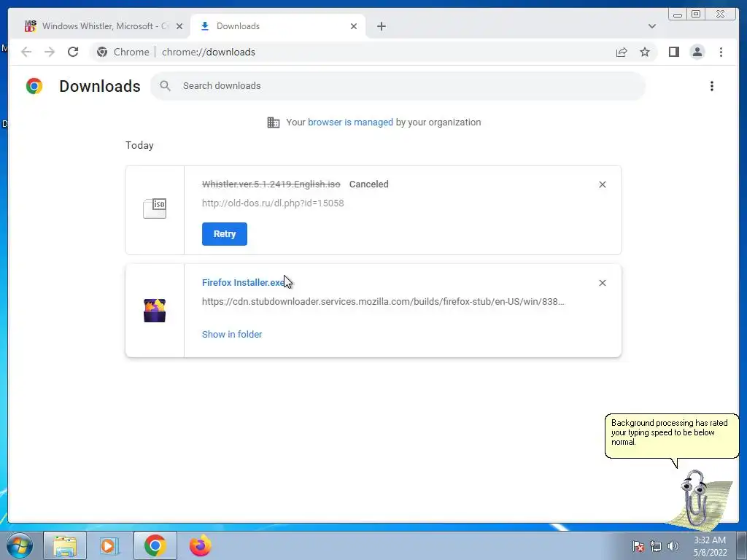Click the Show desktop strip beside the clock
Image resolution: width=747 pixels, height=560 pixels.
[741, 545]
